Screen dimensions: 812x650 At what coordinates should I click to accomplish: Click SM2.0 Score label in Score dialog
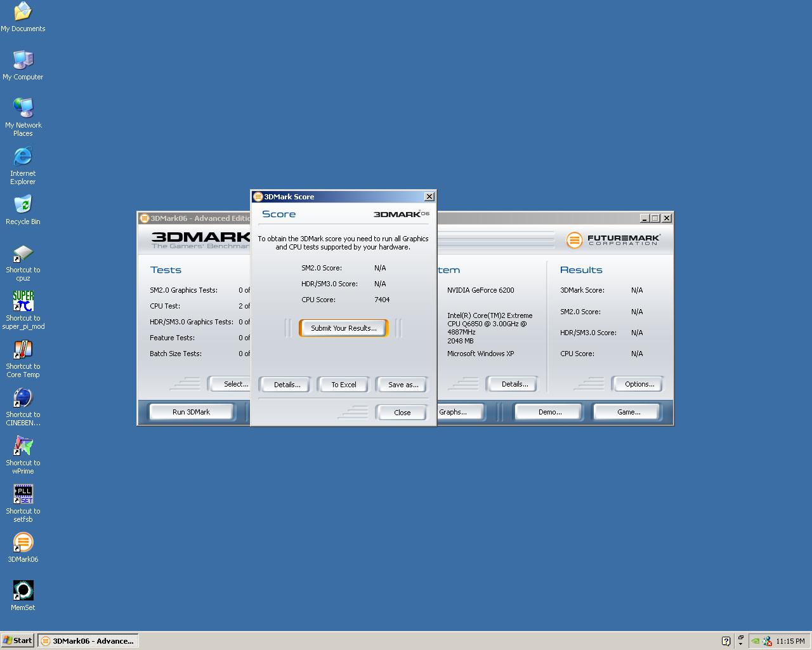pos(321,268)
